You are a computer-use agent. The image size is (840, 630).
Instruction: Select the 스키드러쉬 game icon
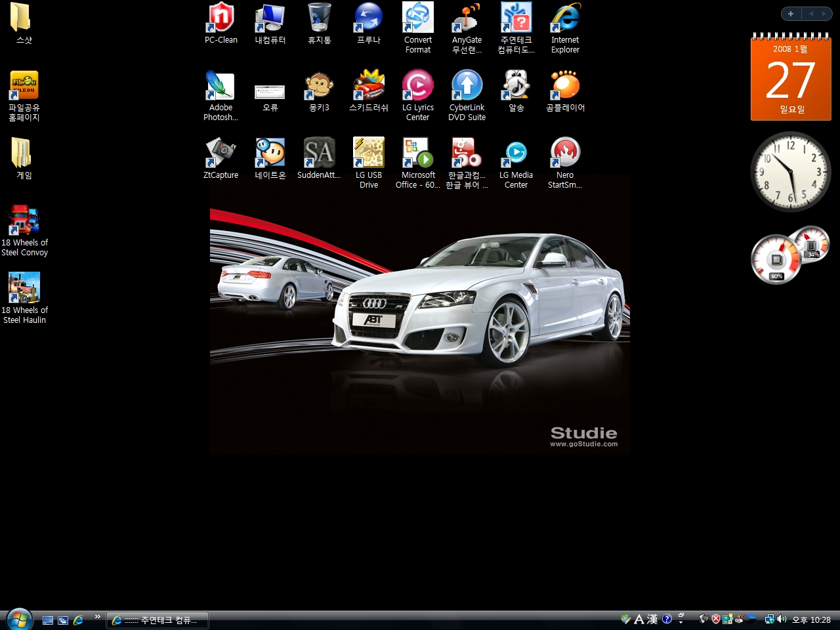369,92
